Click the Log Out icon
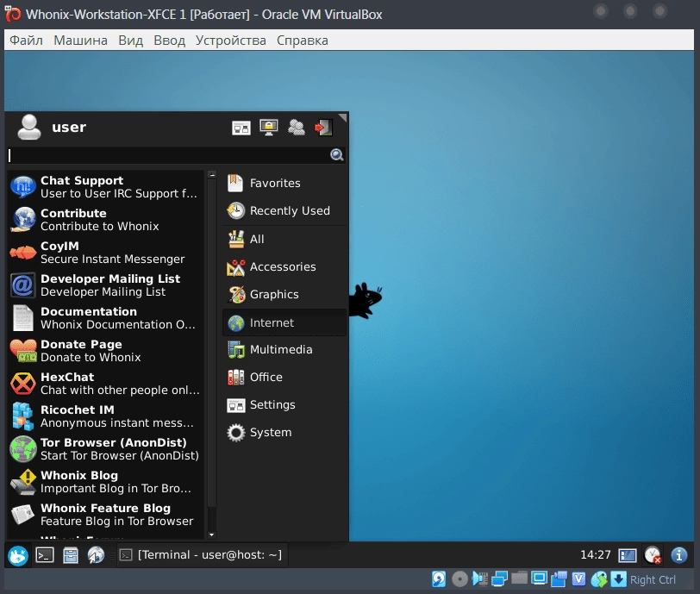The width and height of the screenshot is (700, 594). (323, 128)
